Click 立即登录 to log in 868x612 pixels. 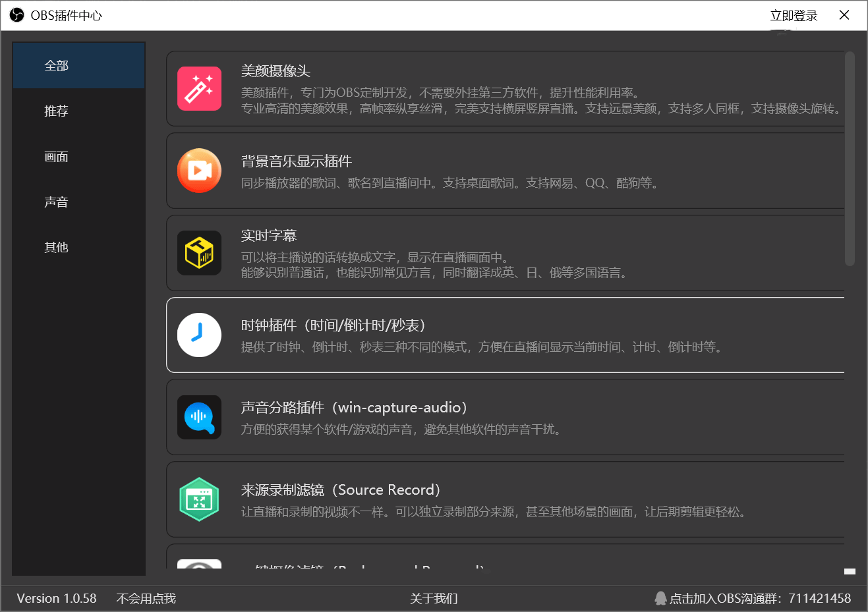click(793, 14)
